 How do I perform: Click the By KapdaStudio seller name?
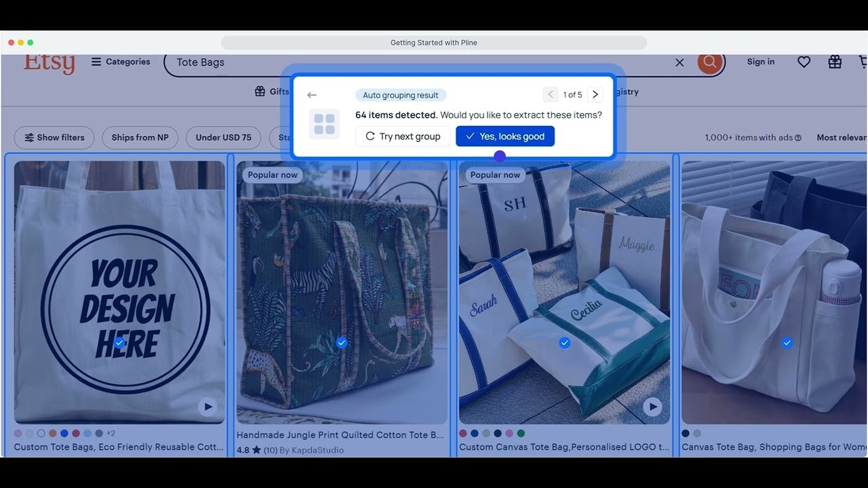coord(312,450)
